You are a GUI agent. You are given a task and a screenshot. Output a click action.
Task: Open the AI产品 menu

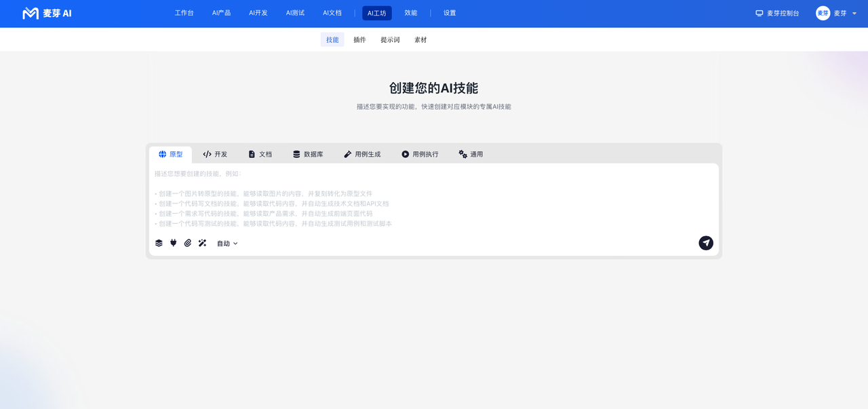221,13
